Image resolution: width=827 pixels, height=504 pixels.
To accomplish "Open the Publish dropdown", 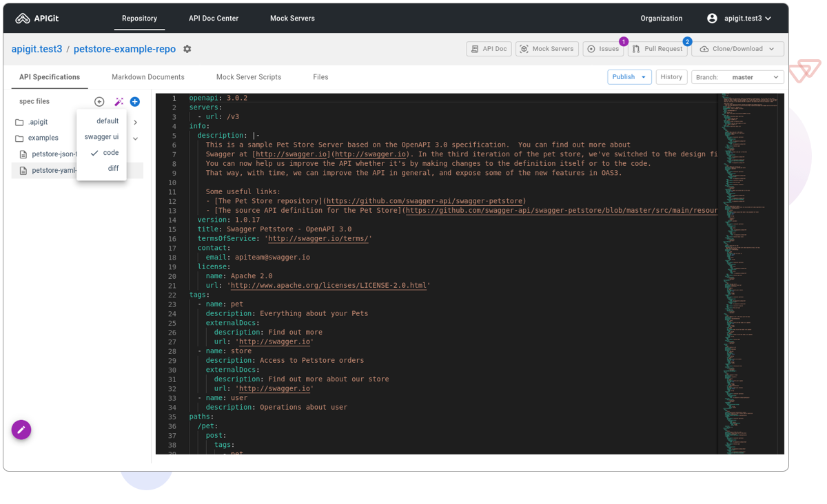I will (x=629, y=77).
